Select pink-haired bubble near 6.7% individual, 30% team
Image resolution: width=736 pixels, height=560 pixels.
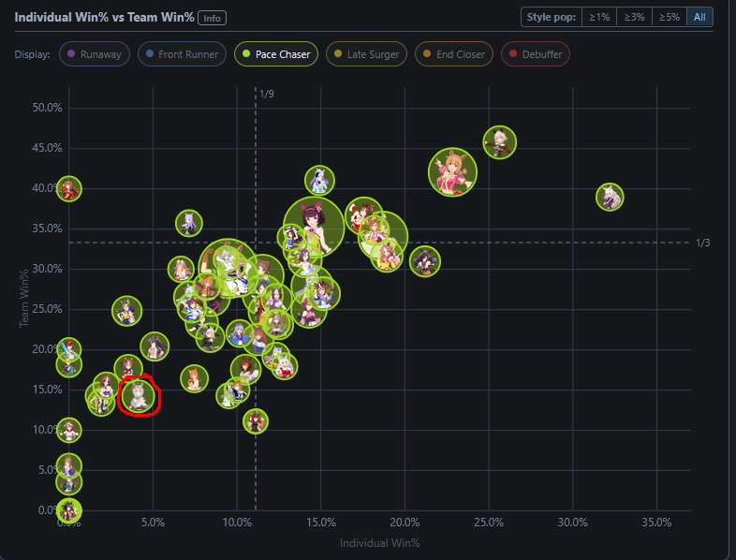pyautogui.click(x=181, y=270)
